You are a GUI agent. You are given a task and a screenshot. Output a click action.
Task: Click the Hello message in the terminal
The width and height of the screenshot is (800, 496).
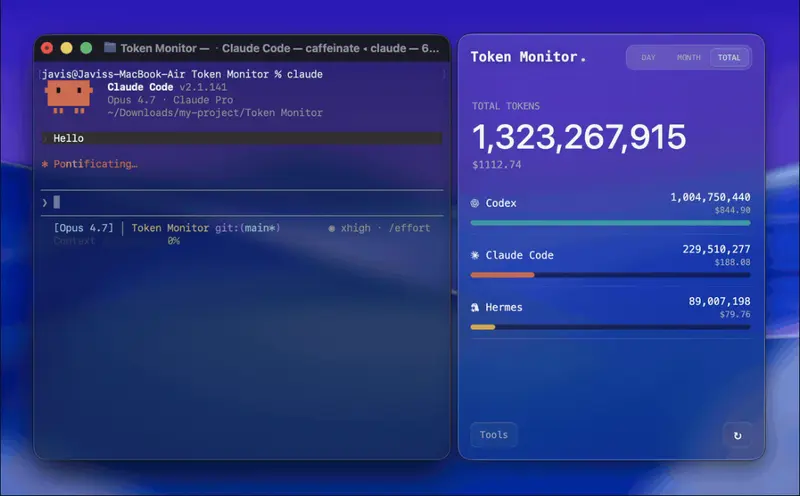coord(68,138)
